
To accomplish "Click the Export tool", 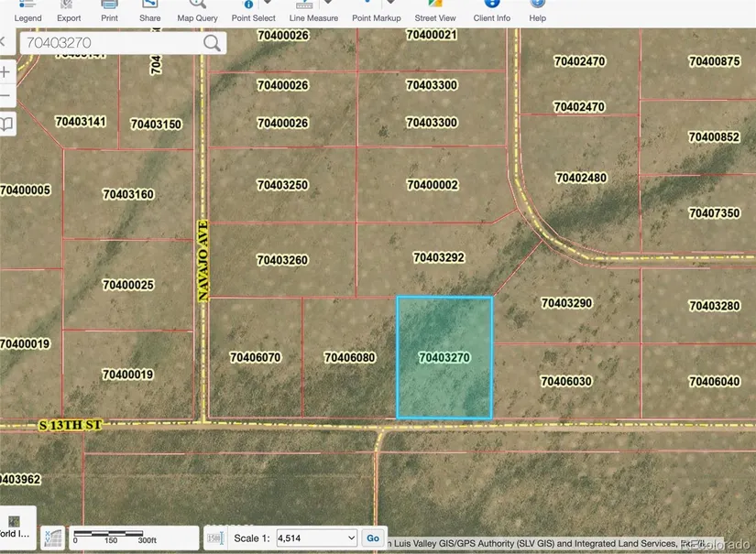I will coord(69,12).
